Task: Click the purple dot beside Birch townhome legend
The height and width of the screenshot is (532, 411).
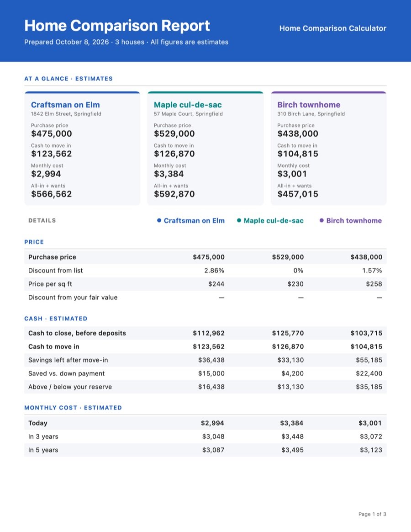Action: click(x=321, y=221)
